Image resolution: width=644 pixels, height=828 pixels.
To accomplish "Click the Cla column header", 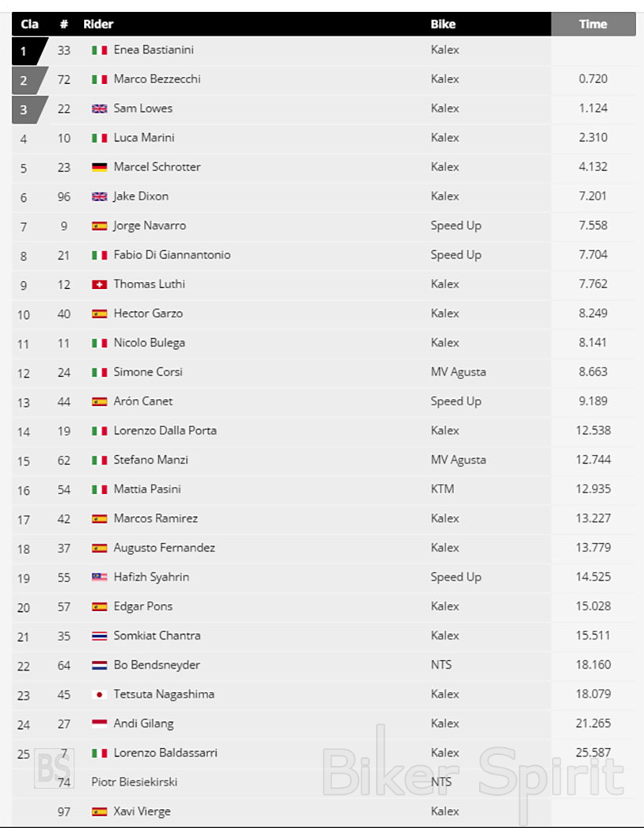I will (x=30, y=24).
